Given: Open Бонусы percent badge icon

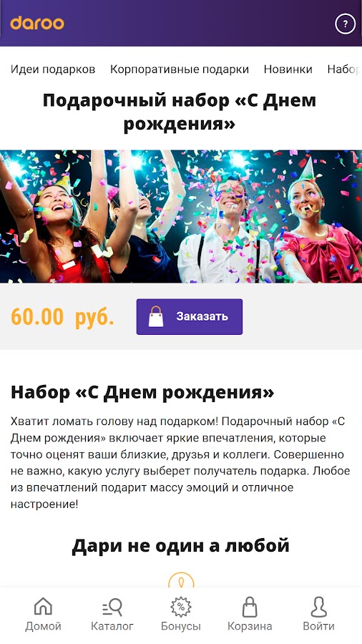Looking at the screenshot, I should (181, 608).
